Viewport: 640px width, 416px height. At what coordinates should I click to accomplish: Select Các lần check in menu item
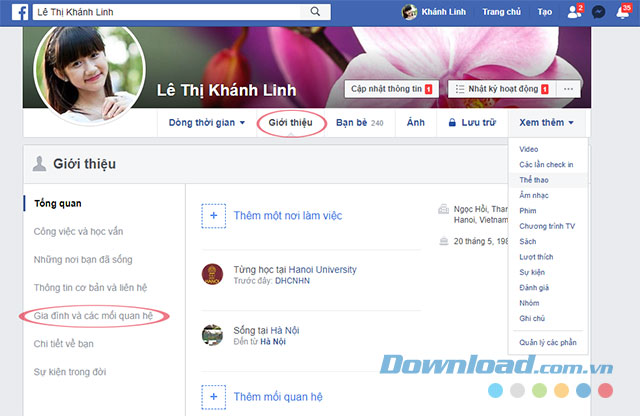pos(546,165)
